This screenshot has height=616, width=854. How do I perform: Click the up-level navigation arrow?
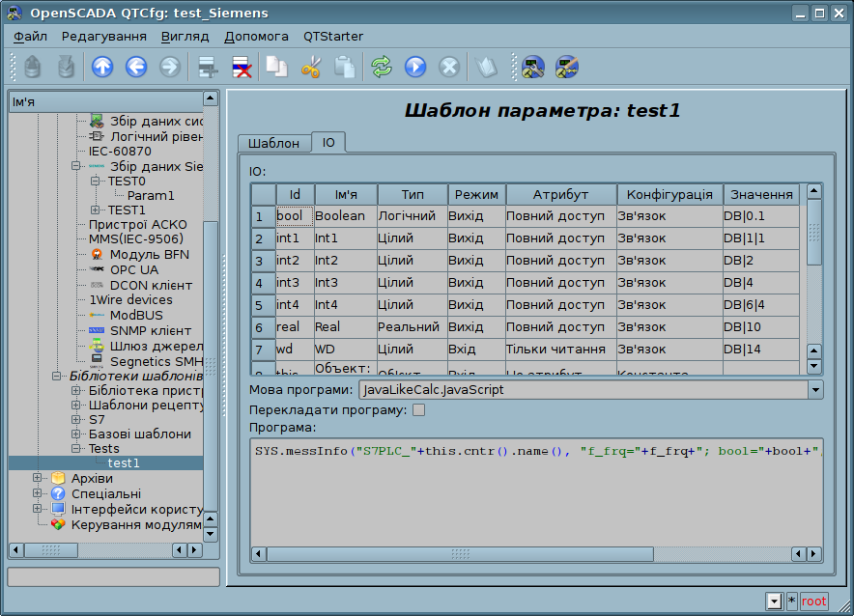102,67
